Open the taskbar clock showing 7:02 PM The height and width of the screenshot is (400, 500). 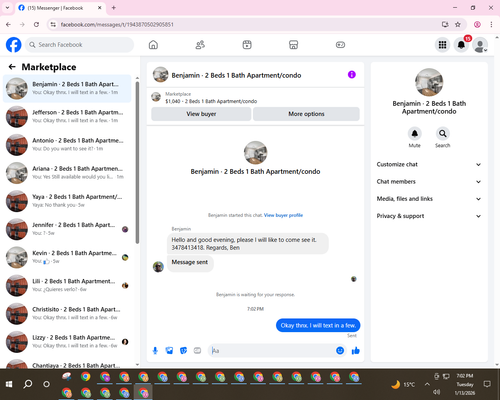(465, 384)
